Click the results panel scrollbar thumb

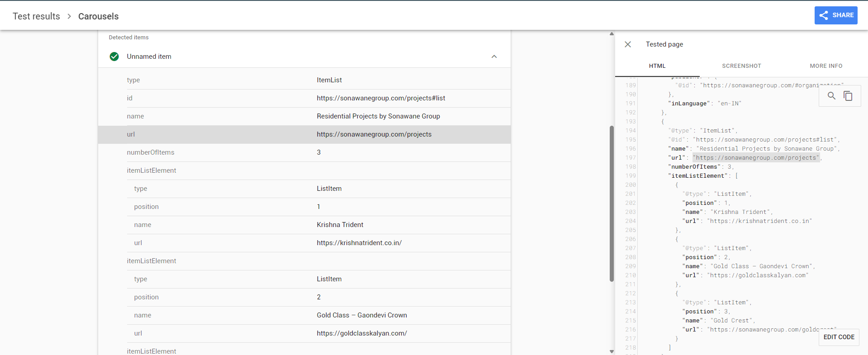click(x=612, y=204)
